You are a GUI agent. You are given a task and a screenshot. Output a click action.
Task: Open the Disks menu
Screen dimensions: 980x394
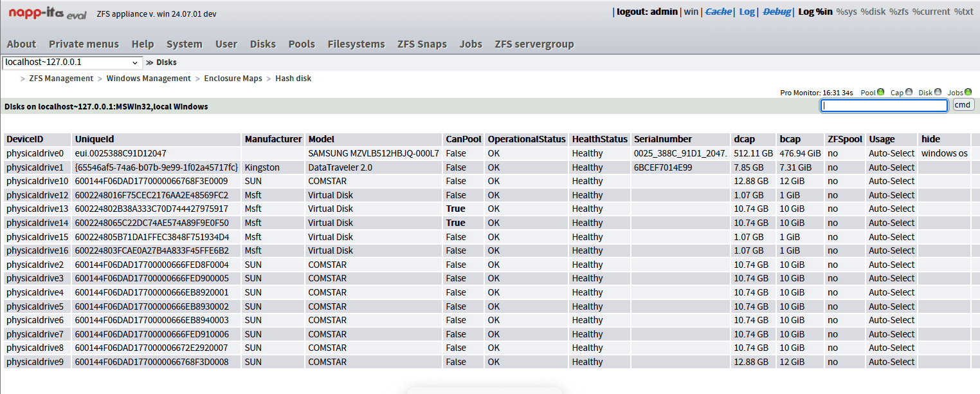tap(263, 44)
